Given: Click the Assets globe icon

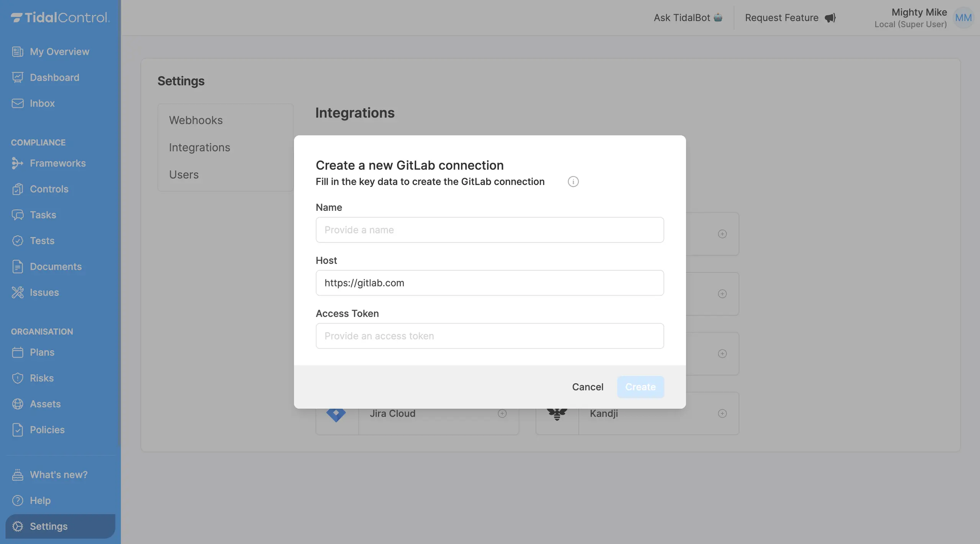Looking at the screenshot, I should [18, 404].
